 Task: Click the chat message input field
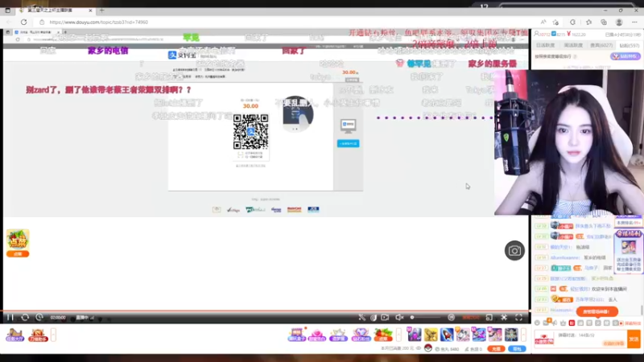tap(591, 339)
